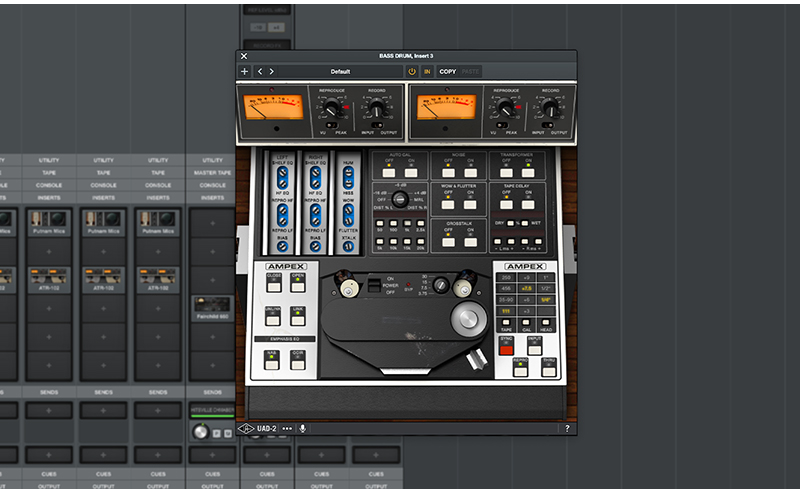
Task: Toggle the IN bypass button
Action: pos(427,71)
